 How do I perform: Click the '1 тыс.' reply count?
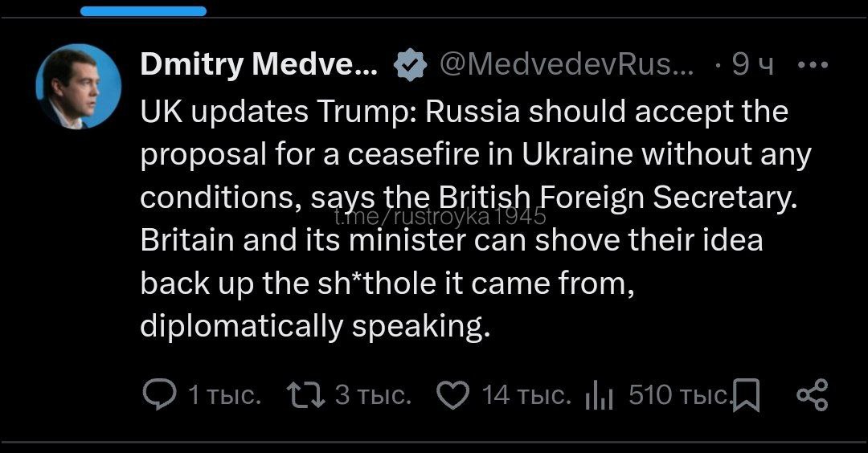(223, 394)
